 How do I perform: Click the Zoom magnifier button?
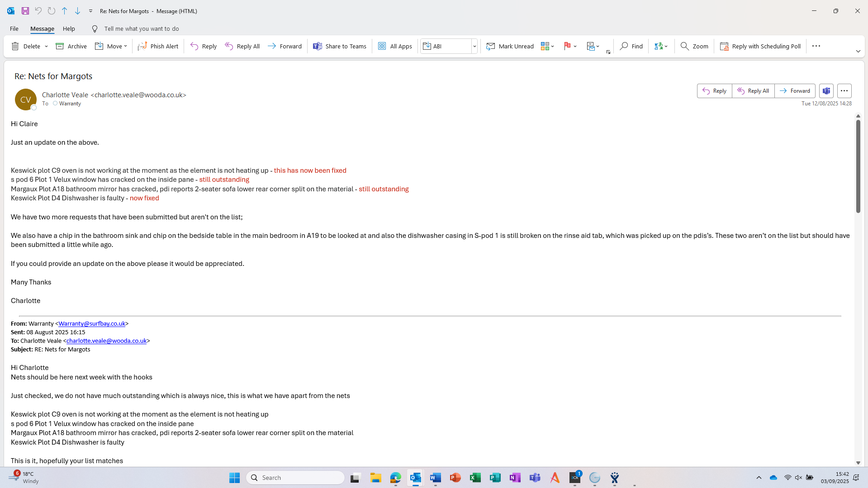tap(694, 46)
